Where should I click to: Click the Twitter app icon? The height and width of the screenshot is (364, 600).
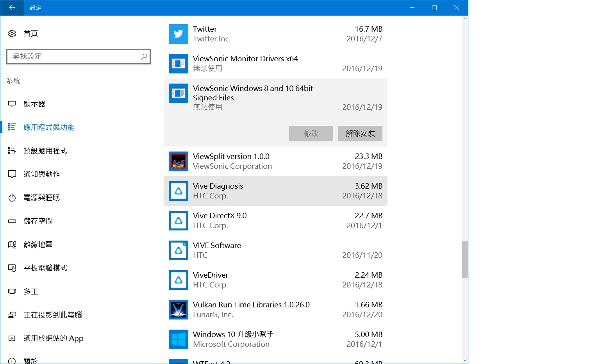coord(179,34)
